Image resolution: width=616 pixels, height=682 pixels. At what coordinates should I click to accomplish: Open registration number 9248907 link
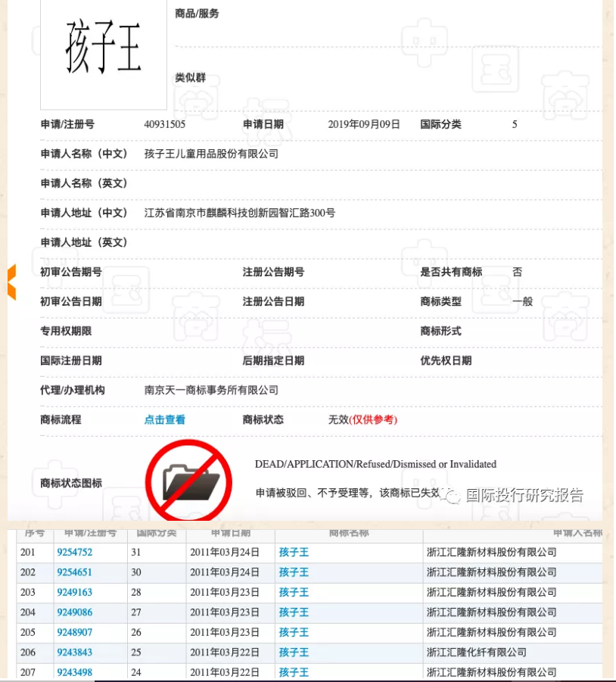tap(75, 632)
